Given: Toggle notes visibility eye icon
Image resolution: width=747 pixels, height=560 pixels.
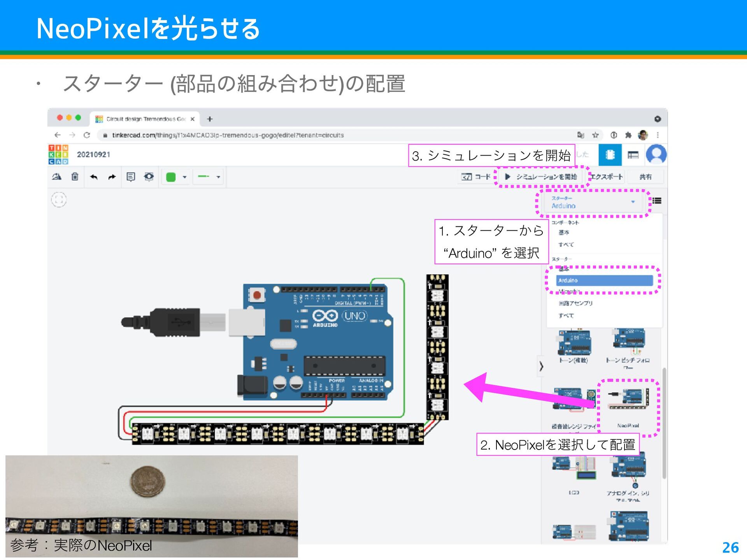Looking at the screenshot, I should 149,177.
